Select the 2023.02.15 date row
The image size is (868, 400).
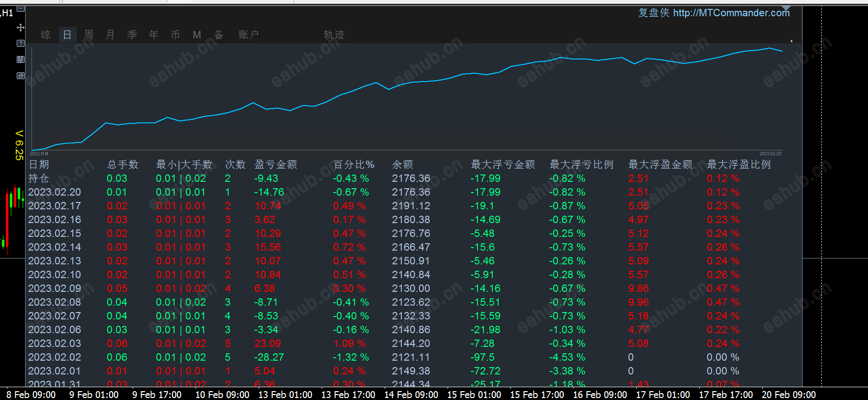[55, 233]
